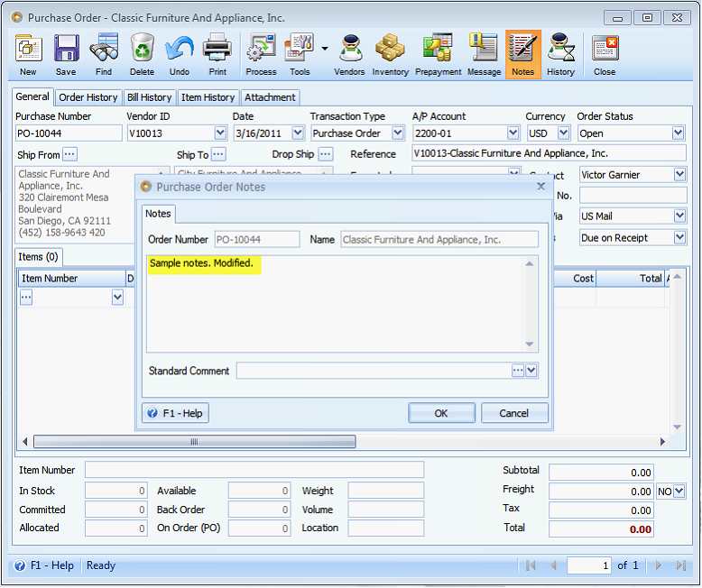Click the items grid horizontal scrollbar thumb
The width and height of the screenshot is (702, 588).
tap(195, 442)
